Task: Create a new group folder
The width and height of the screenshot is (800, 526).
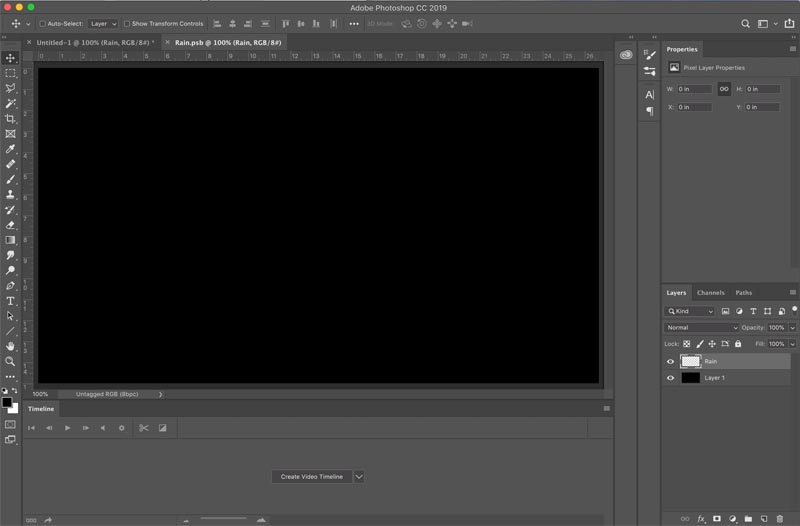Action: point(748,519)
